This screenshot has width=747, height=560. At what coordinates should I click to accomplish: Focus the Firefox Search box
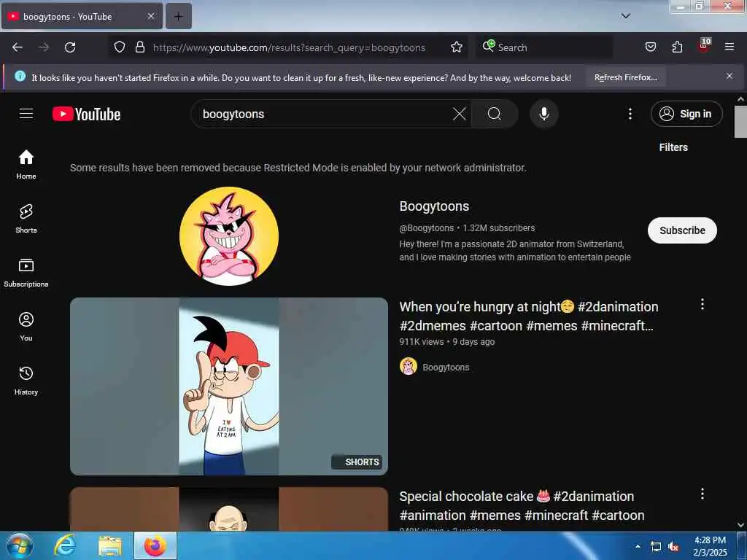pyautogui.click(x=544, y=47)
